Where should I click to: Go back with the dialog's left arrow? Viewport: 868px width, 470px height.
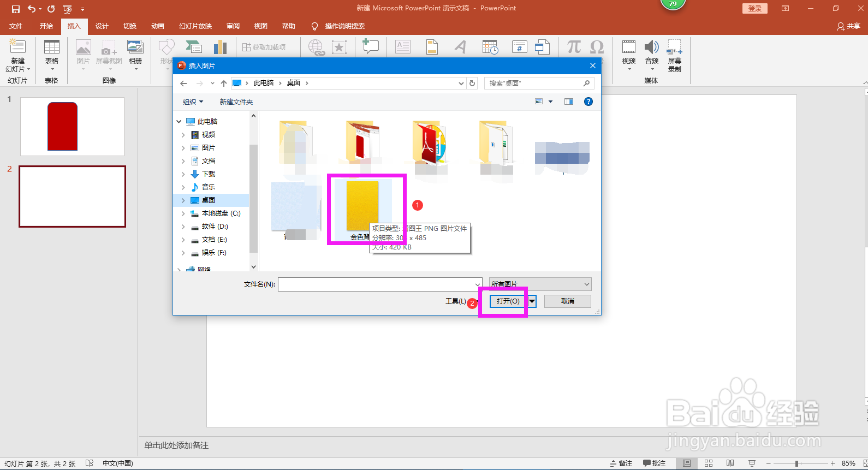183,84
